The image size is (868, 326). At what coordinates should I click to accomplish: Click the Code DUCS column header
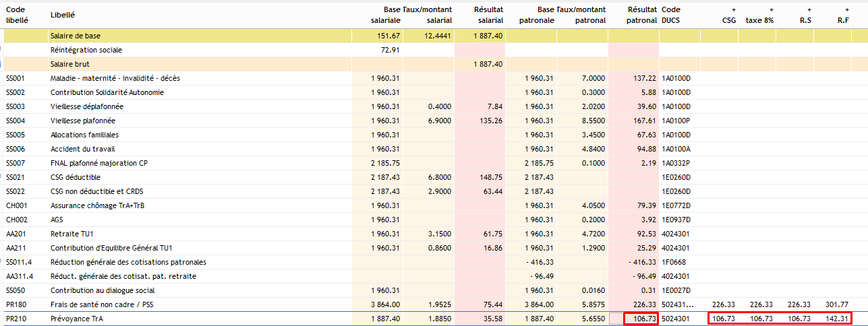tap(670, 15)
